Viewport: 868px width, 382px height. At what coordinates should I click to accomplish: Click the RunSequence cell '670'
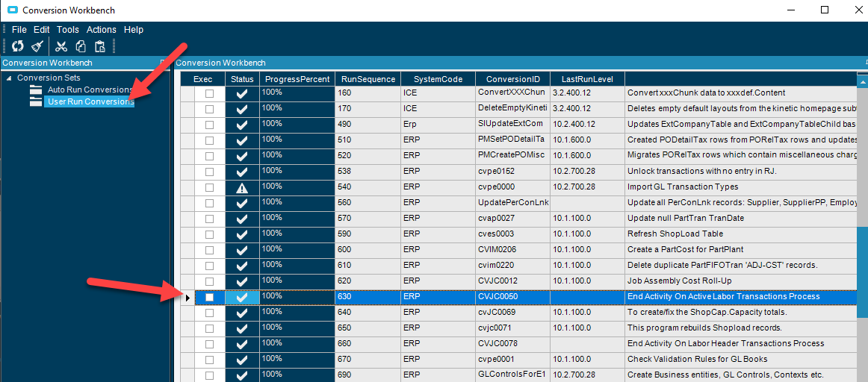click(x=368, y=360)
